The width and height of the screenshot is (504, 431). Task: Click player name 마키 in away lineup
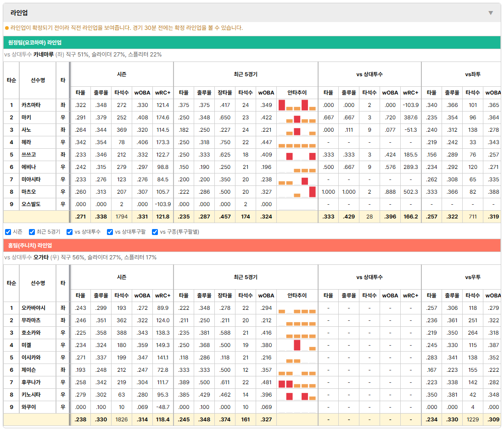26,118
